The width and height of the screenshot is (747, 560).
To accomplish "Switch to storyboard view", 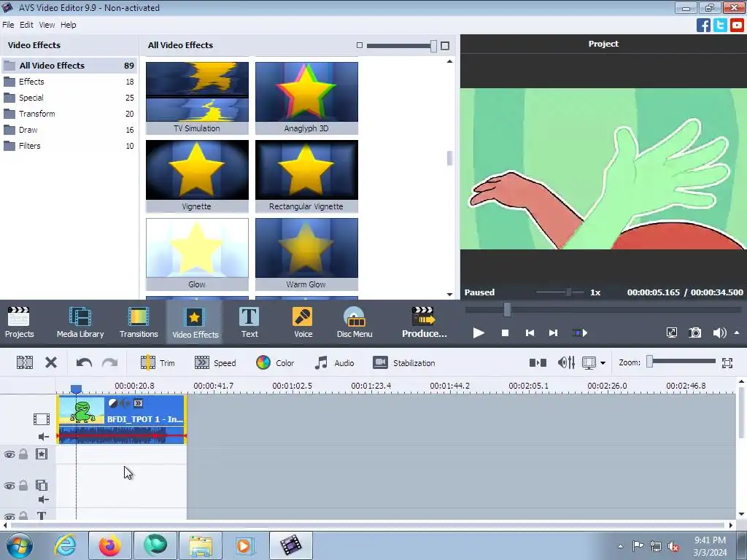I will pos(538,363).
